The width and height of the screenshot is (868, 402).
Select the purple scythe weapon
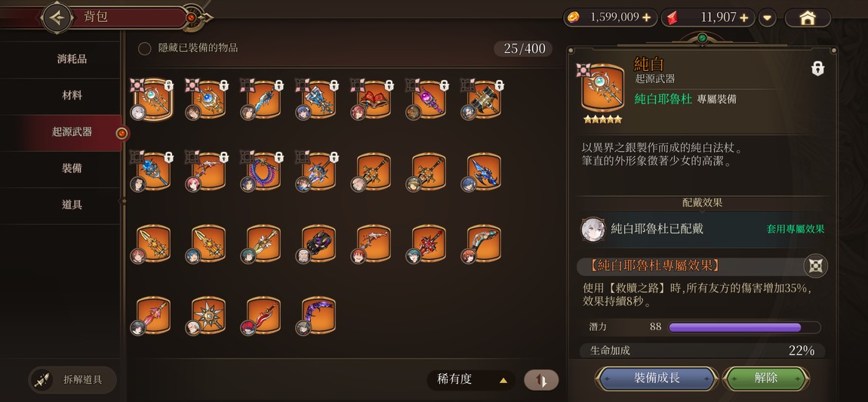click(x=319, y=315)
